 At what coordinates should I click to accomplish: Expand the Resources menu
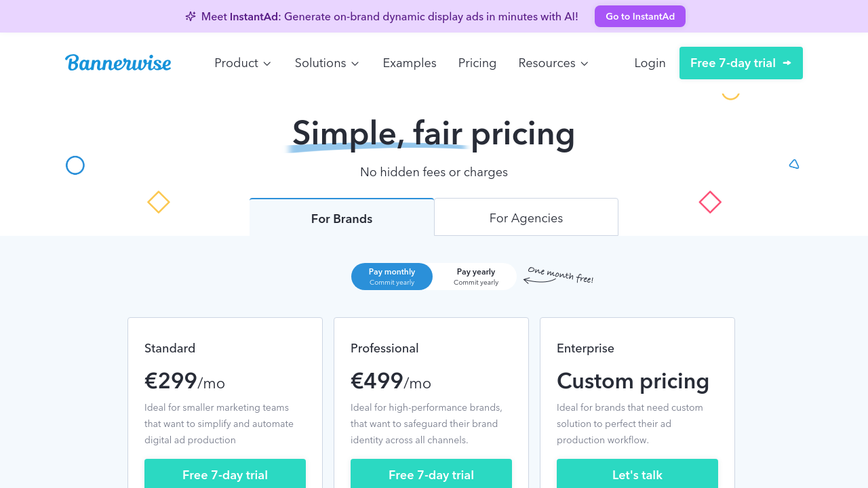[x=553, y=63]
